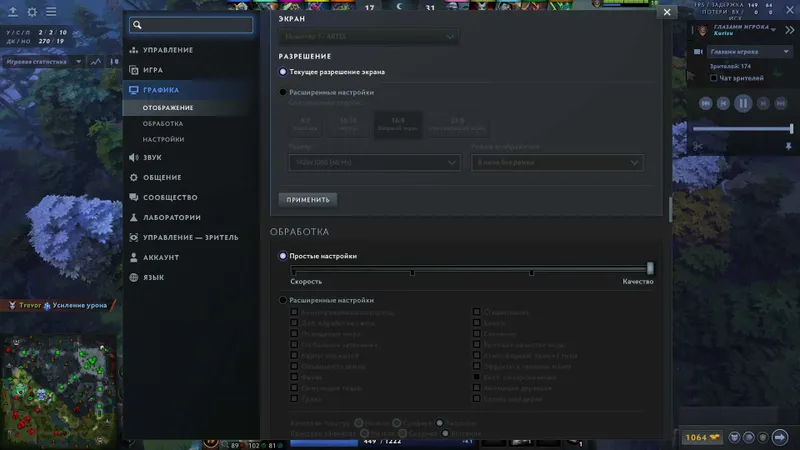Image resolution: width=800 pixels, height=450 pixels.
Task: Click the Сообщество chat bubble icon
Action: coord(134,197)
